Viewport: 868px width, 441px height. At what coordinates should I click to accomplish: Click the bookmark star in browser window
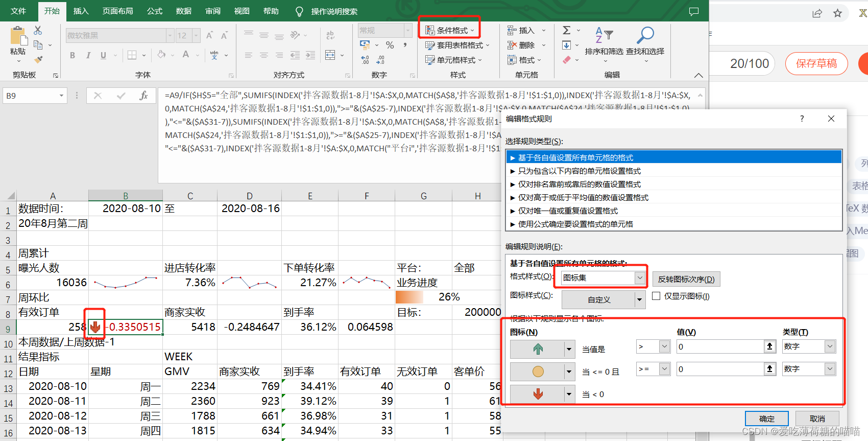[837, 13]
